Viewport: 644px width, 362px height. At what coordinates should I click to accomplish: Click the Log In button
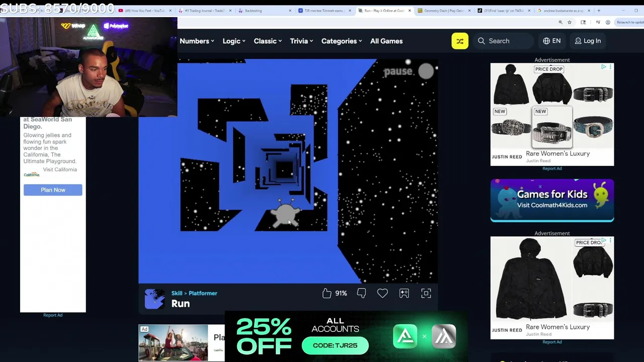point(588,41)
